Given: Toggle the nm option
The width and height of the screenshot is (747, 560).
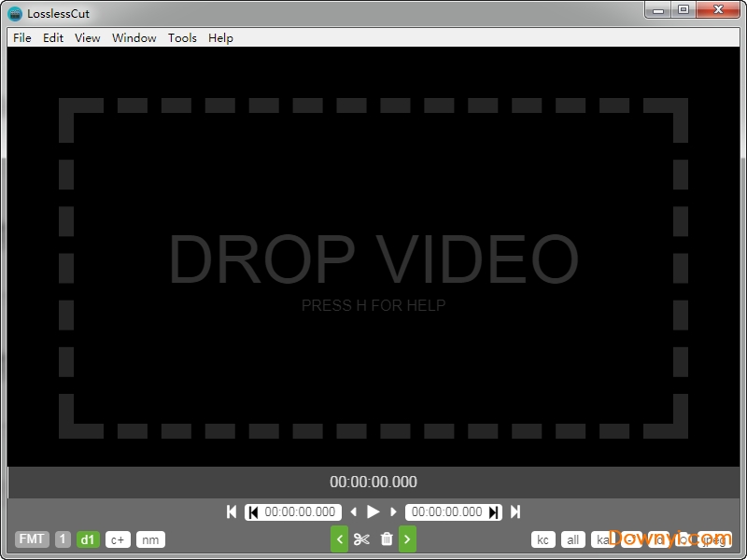Looking at the screenshot, I should [150, 539].
